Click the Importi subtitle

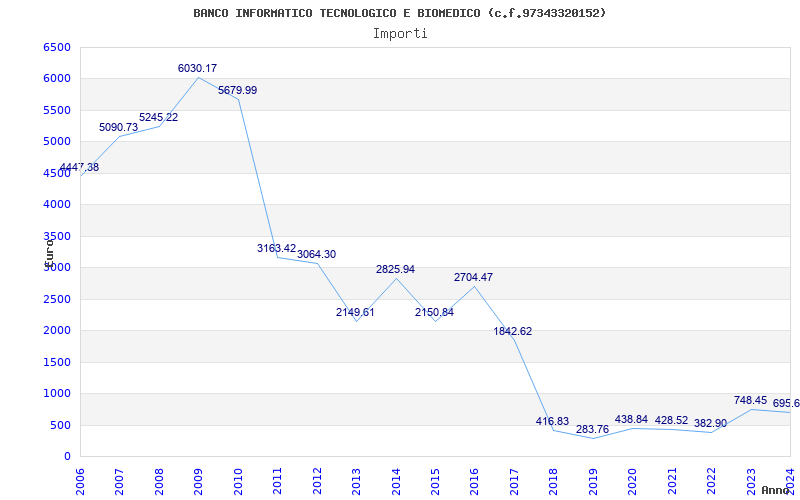tap(400, 34)
